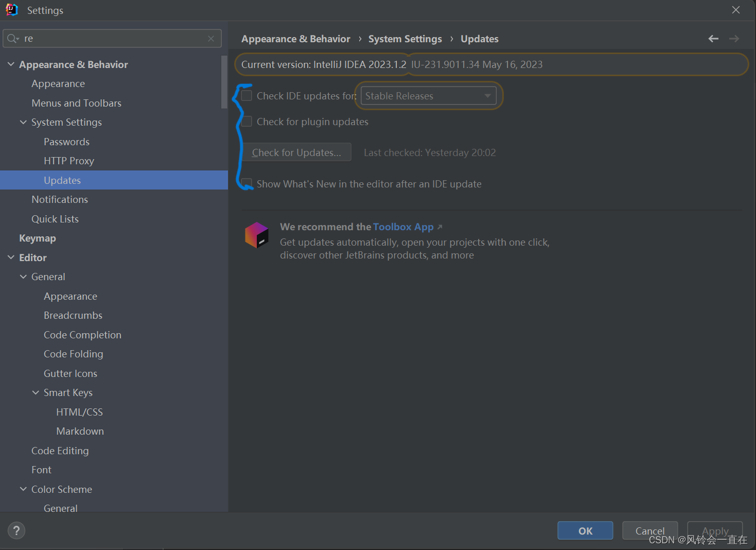
Task: Enable Check for plugin updates checkbox
Action: pos(247,122)
